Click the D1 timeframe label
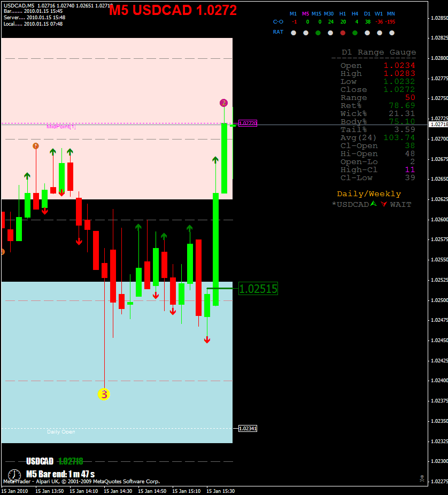The height and width of the screenshot is (495, 448). (x=367, y=14)
